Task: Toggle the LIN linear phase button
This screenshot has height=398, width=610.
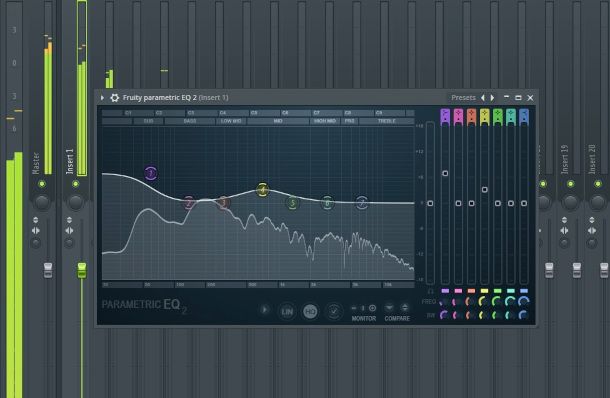Action: click(x=287, y=312)
